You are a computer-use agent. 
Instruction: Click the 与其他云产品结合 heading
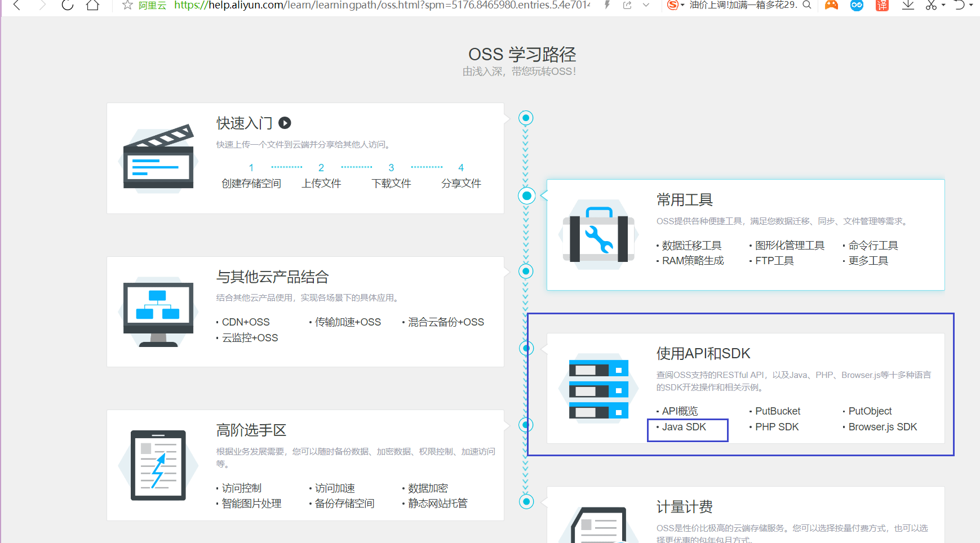pyautogui.click(x=272, y=277)
